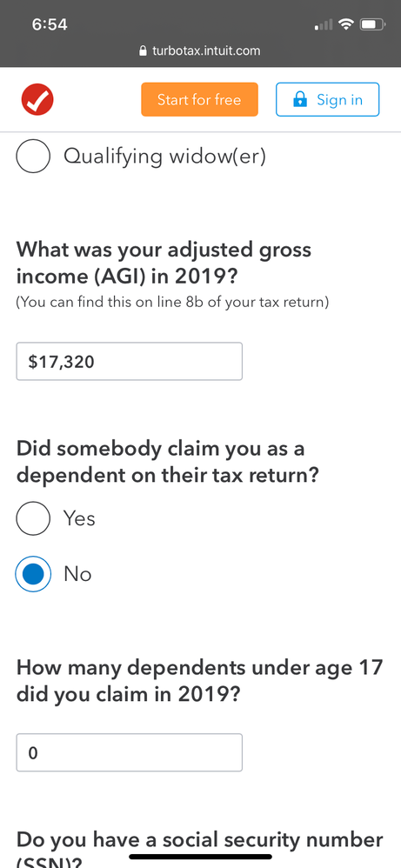The height and width of the screenshot is (868, 401).
Task: Tap the battery indicator icon
Action: point(372,24)
